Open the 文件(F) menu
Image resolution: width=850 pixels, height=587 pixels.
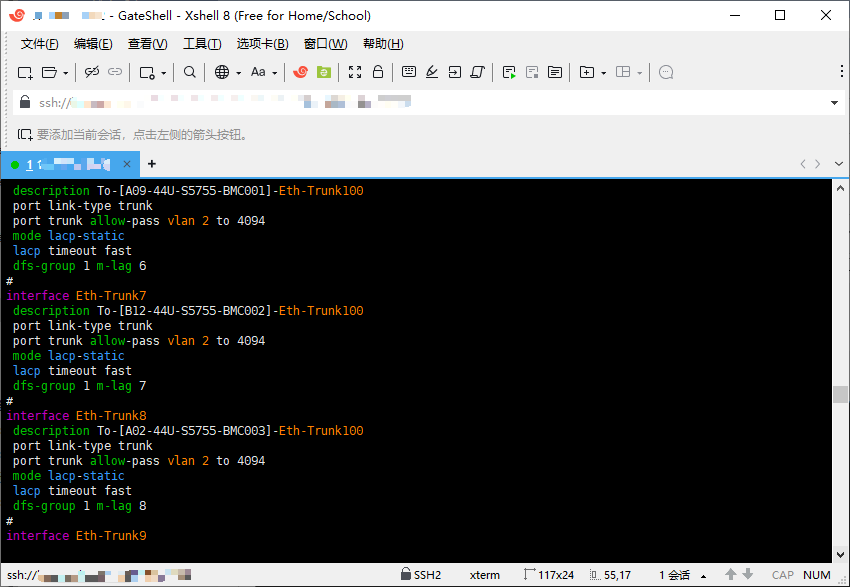(x=40, y=44)
